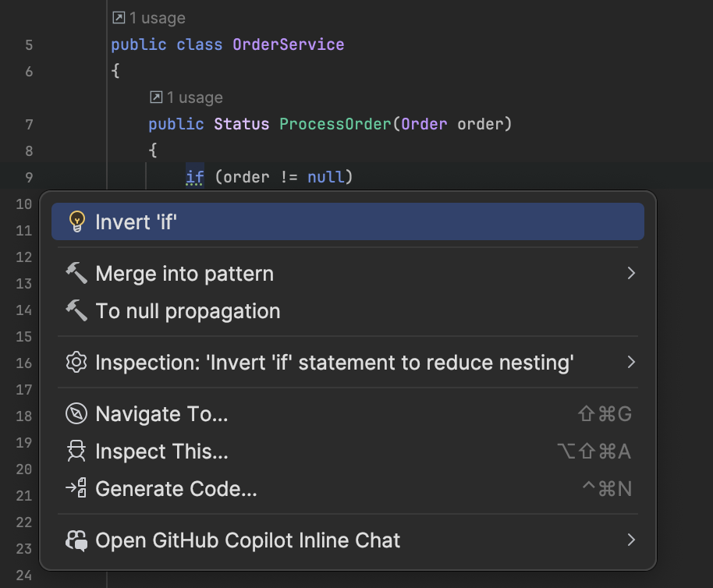Choose To null propagation
The width and height of the screenshot is (713, 588).
[x=187, y=311]
